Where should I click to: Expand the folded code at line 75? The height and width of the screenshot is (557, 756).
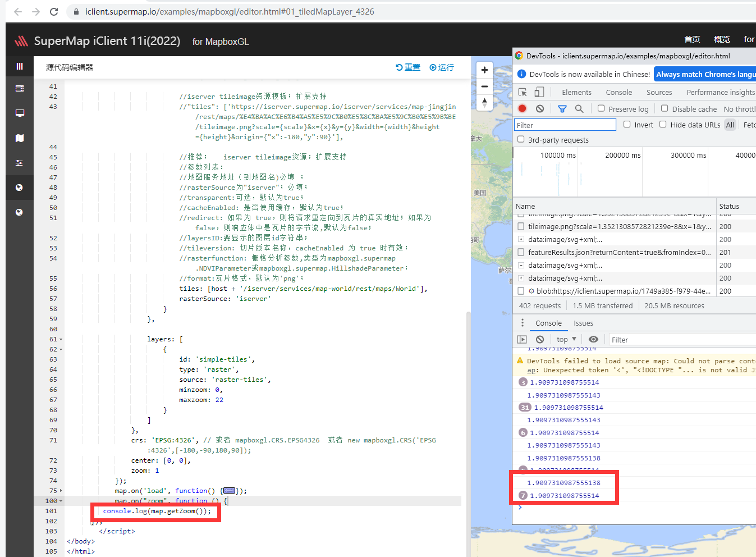pos(61,491)
